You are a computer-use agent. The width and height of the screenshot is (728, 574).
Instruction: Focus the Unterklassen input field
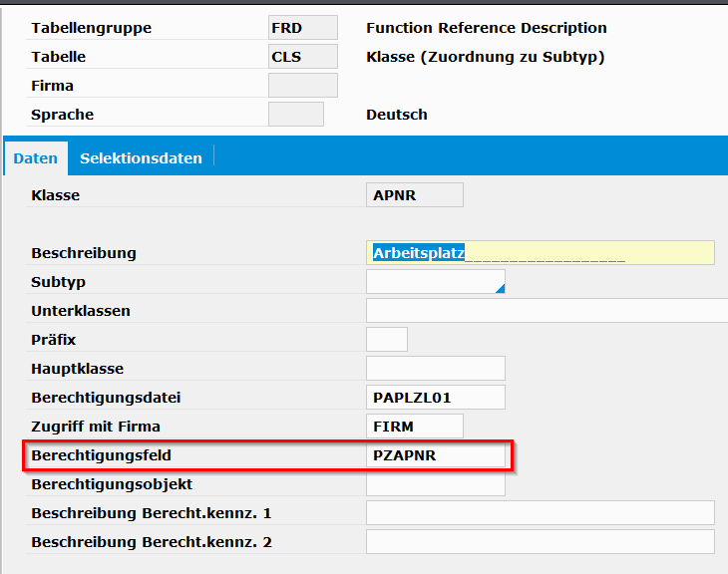pyautogui.click(x=546, y=311)
